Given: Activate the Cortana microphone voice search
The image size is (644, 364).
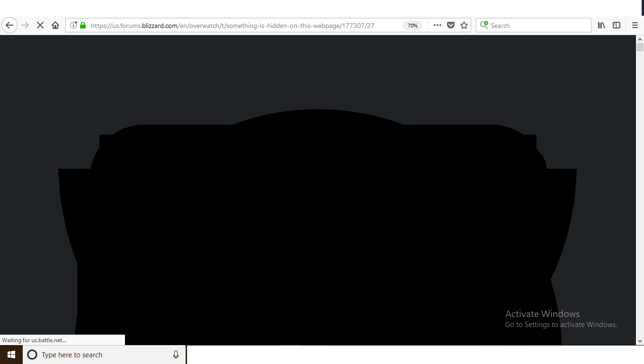Looking at the screenshot, I should tap(176, 355).
